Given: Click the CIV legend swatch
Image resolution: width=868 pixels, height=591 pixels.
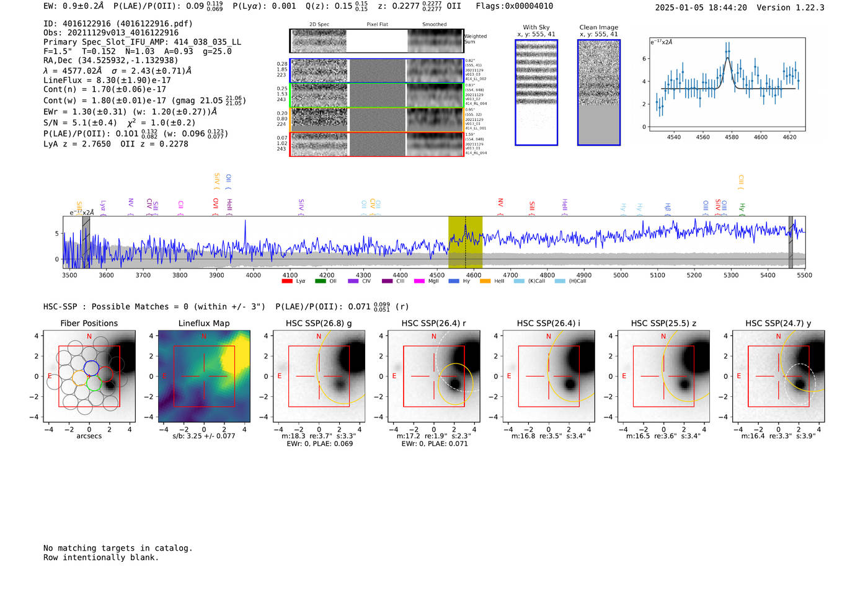Looking at the screenshot, I should tap(353, 282).
